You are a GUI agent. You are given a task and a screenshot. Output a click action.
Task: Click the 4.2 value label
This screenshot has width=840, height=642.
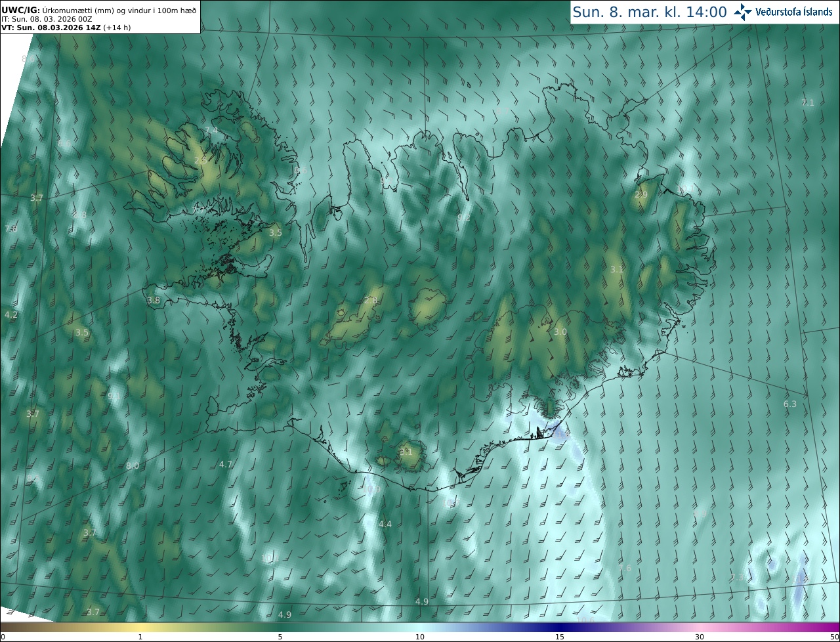click(11, 314)
